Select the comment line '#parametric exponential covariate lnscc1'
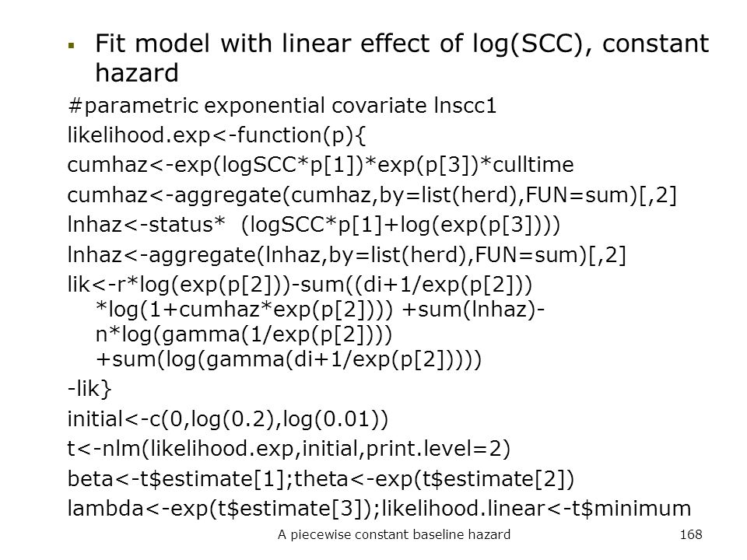Viewport: 747px width, 560px height. (x=282, y=106)
